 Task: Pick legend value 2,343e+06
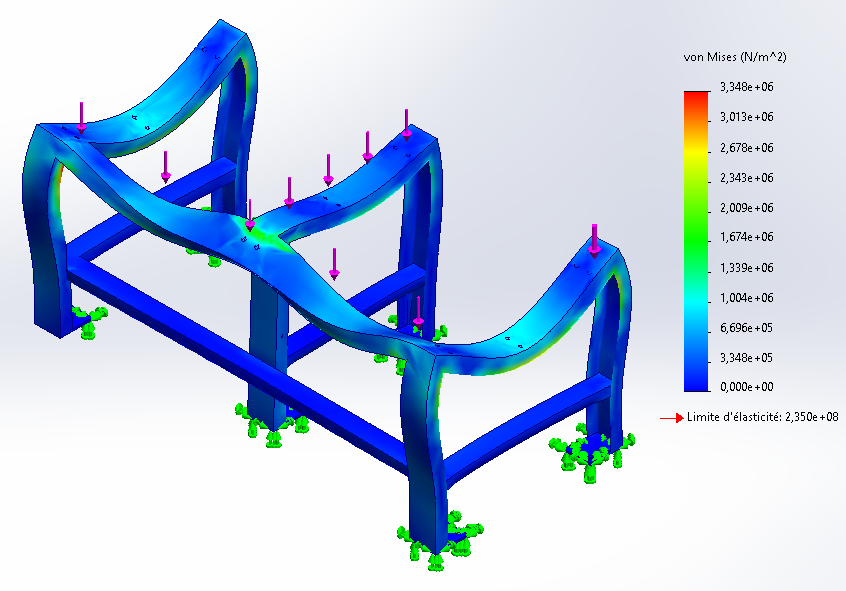[747, 178]
